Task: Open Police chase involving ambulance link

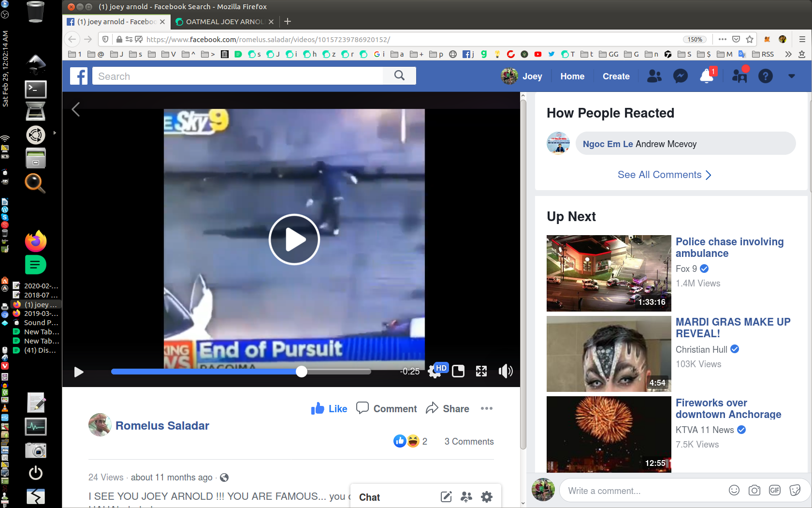Action: (x=729, y=247)
